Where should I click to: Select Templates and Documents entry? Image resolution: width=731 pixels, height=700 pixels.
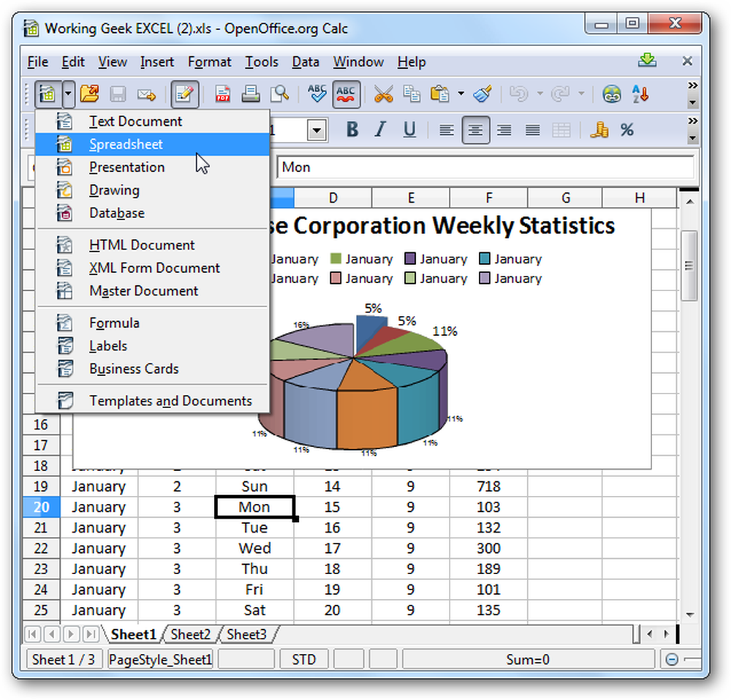click(153, 401)
